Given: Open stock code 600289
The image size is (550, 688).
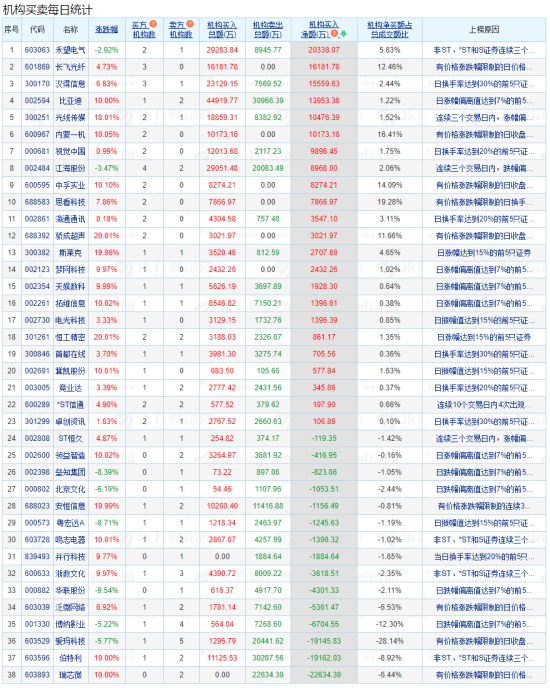Looking at the screenshot, I should tap(37, 405).
